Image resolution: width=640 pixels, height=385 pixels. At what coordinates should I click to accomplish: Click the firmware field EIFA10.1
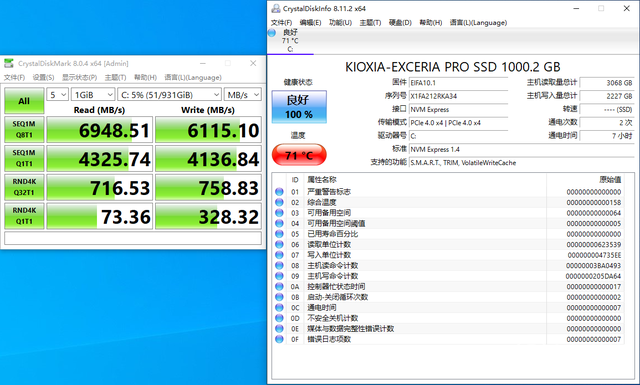458,83
